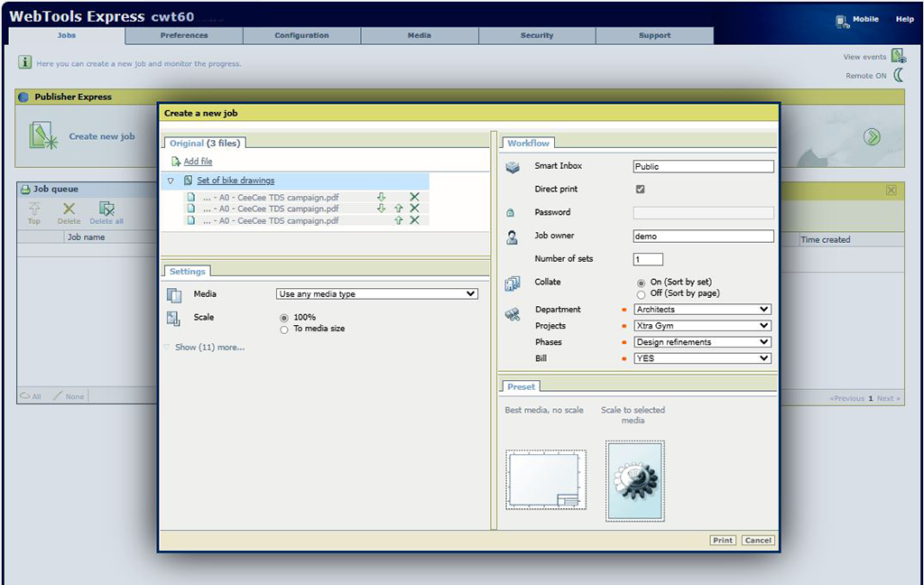Screen dimensions: 924x585
Task: Remove the first PDF with its X icon
Action: pos(414,197)
